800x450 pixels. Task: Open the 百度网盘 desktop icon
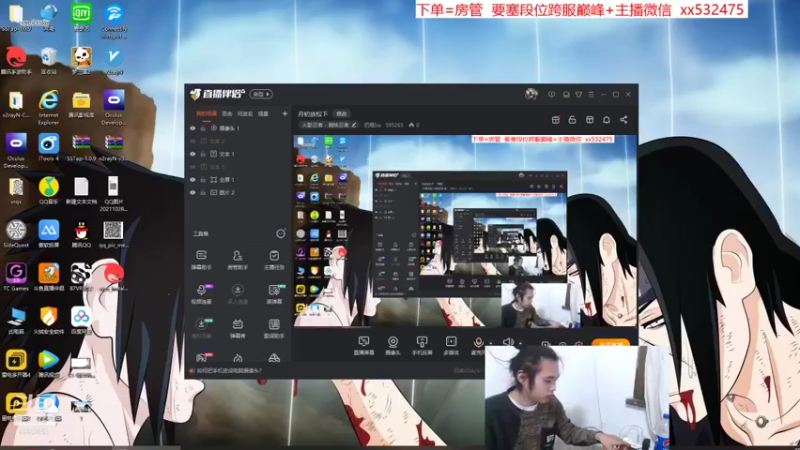coord(81,320)
